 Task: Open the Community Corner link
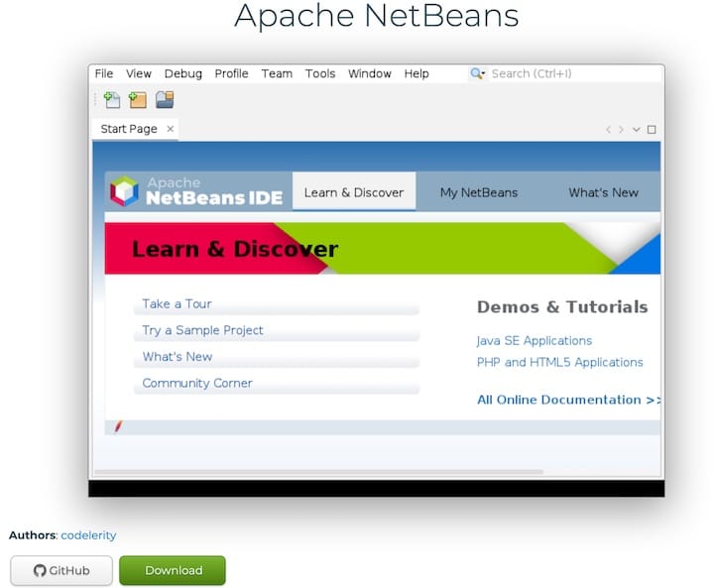[197, 383]
